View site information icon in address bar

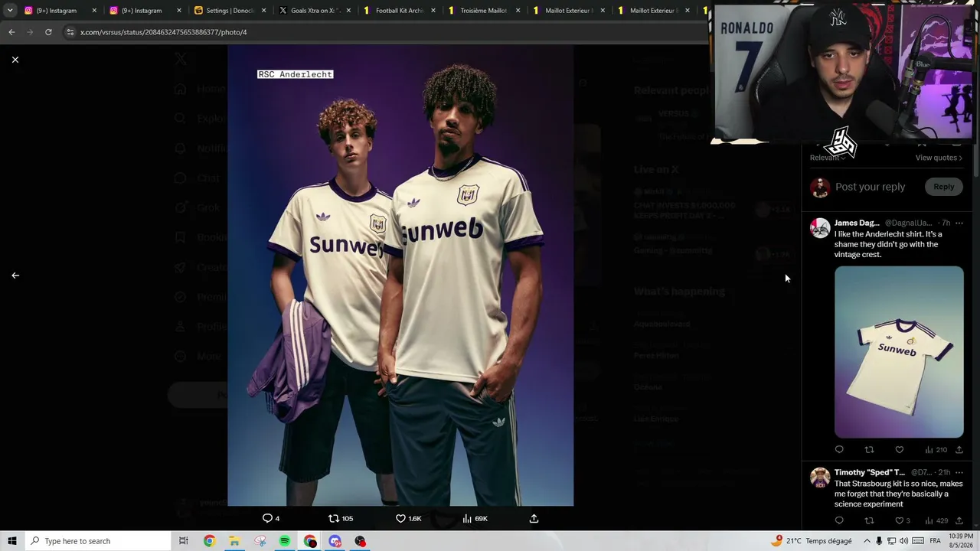pyautogui.click(x=70, y=32)
